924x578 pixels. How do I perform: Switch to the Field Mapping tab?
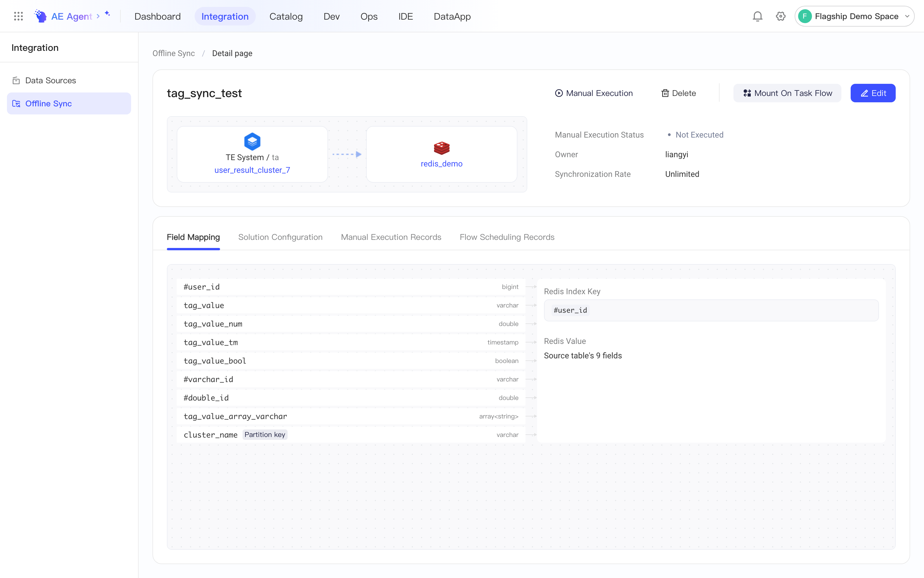193,237
